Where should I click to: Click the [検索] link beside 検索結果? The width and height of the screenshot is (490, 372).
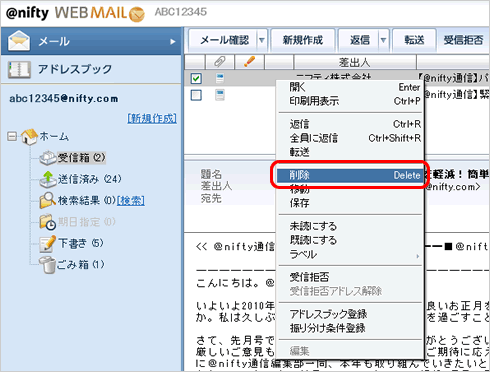click(x=131, y=201)
